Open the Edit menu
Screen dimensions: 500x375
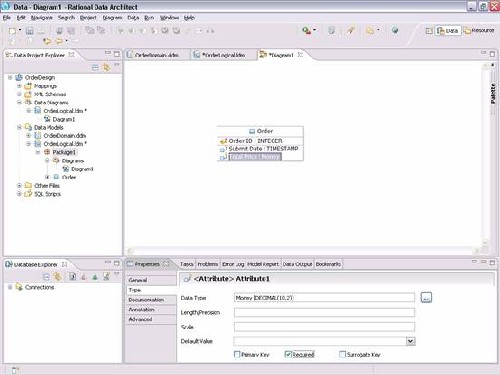(21, 18)
